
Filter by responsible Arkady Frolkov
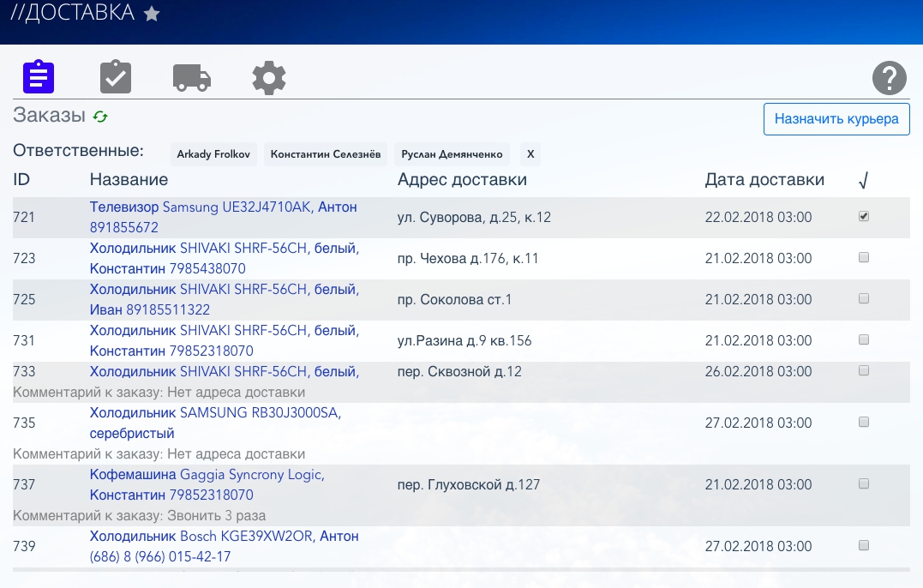click(214, 154)
